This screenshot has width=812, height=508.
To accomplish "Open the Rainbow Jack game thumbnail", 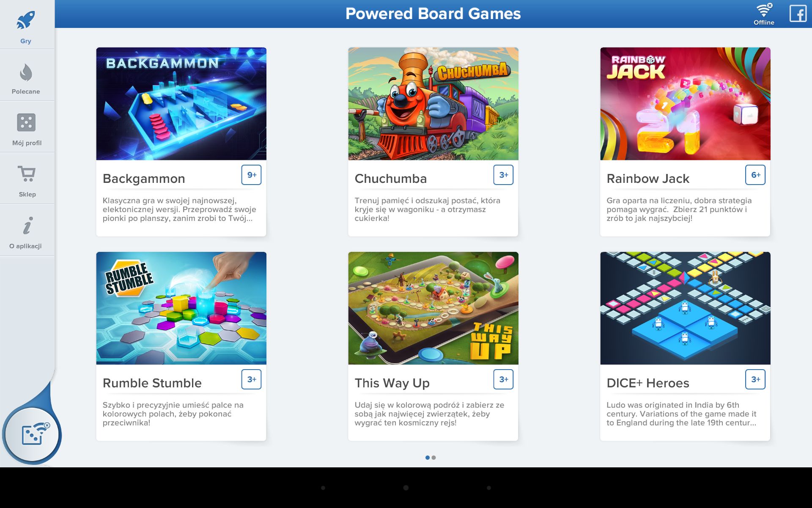I will [685, 104].
